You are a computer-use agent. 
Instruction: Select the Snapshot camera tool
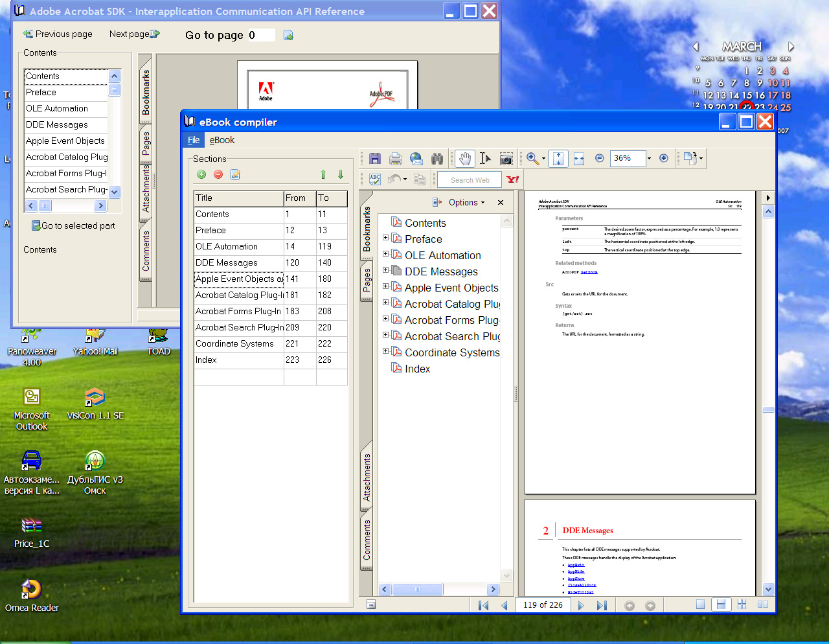(x=506, y=159)
